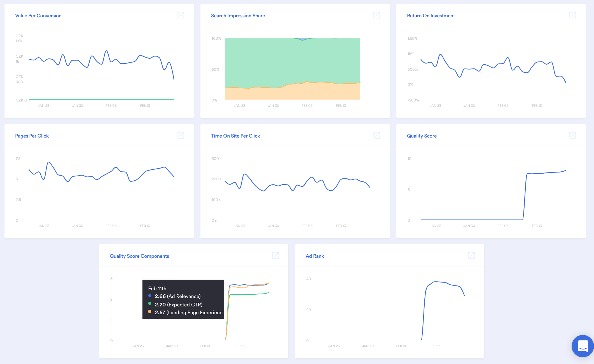Click the 300 s axis label on Time On Site
Image resolution: width=594 pixels, height=364 pixels.
pyautogui.click(x=216, y=159)
